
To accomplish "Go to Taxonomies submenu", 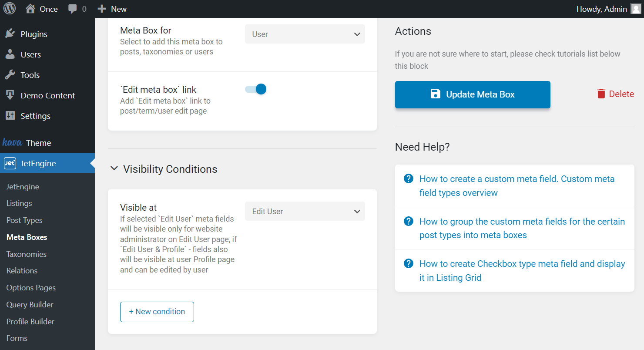I will (x=26, y=254).
